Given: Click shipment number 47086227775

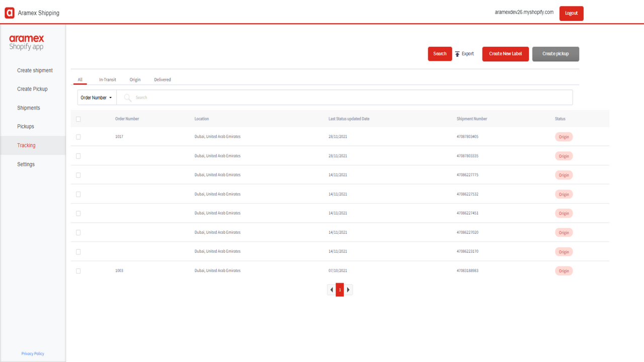Looking at the screenshot, I should (467, 175).
